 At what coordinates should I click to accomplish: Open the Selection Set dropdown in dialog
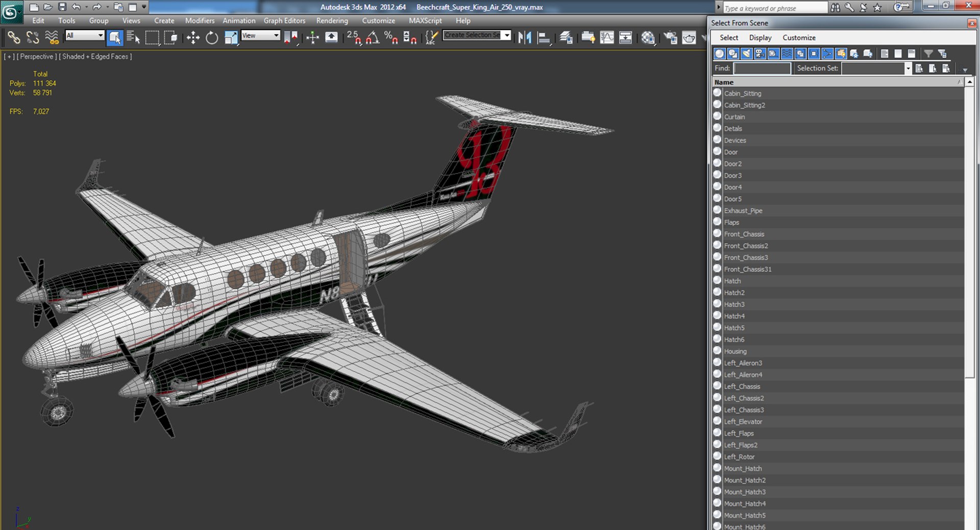(908, 68)
